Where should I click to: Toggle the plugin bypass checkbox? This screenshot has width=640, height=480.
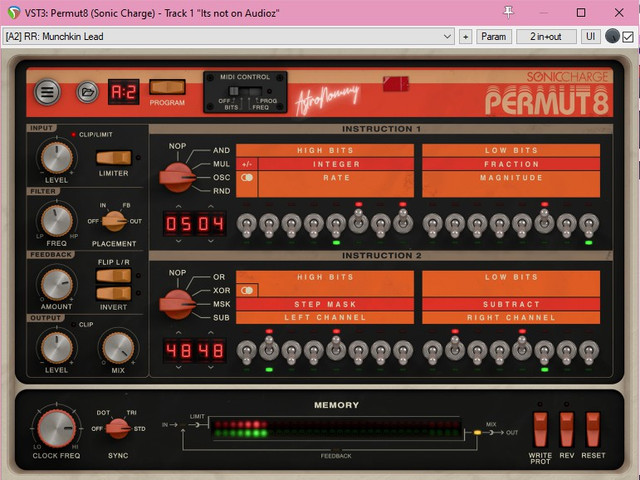[628, 37]
